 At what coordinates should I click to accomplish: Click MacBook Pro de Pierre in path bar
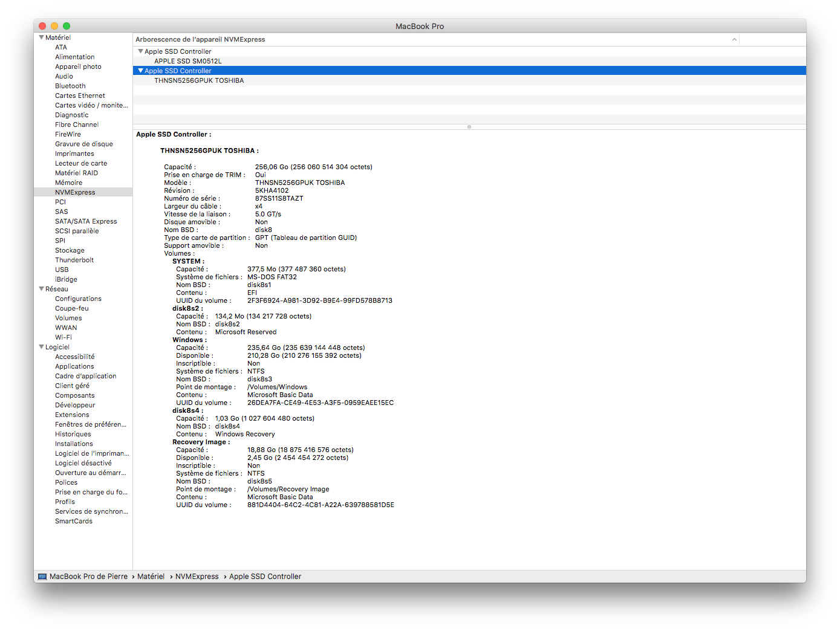coord(88,577)
